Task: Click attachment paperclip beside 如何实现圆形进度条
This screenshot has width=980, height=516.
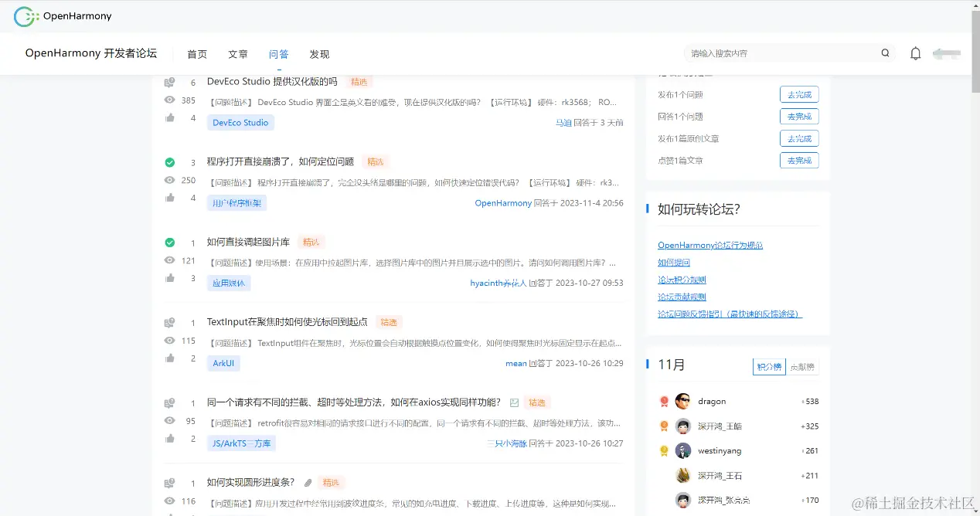Action: point(308,483)
